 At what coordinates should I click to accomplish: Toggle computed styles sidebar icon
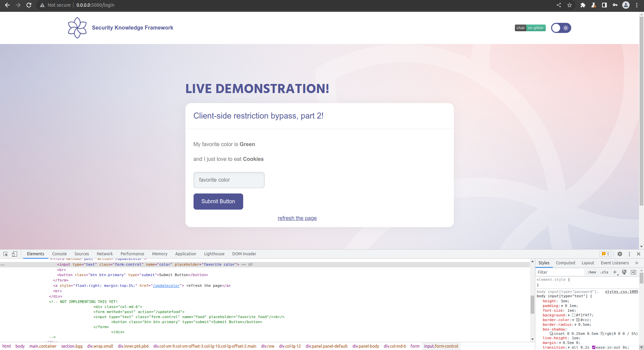click(633, 272)
